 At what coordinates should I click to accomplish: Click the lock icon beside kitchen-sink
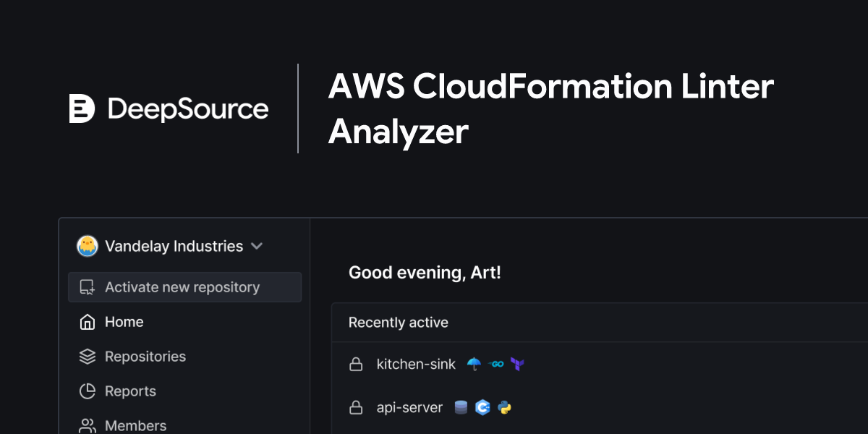click(356, 364)
